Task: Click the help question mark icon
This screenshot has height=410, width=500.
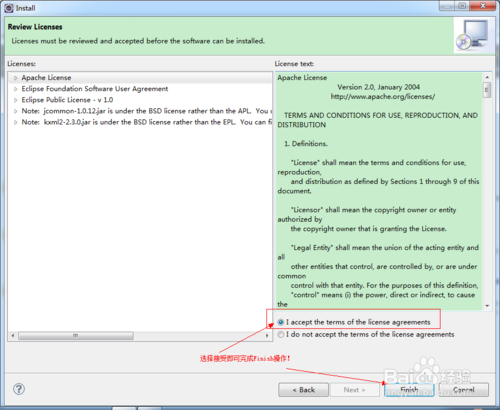Action: (19, 389)
